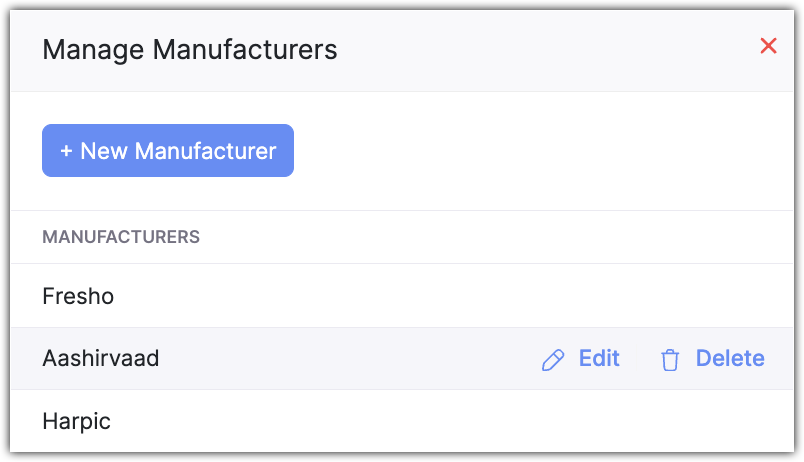Click the Delete link for Aashirvaad
Viewport: 804px width, 462px height.
730,359
